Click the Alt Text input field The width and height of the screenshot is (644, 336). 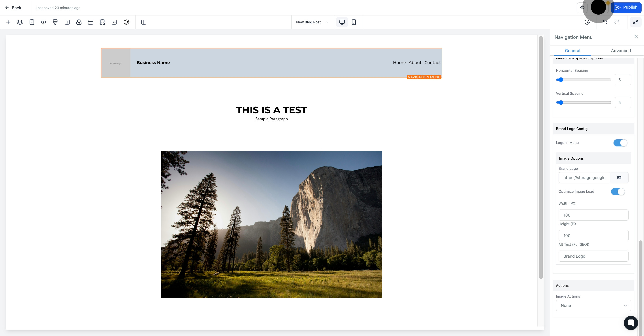[x=593, y=256]
